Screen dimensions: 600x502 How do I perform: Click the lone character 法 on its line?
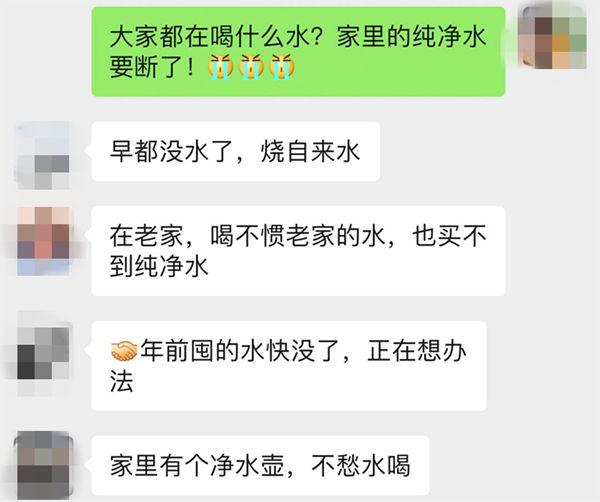click(x=121, y=381)
